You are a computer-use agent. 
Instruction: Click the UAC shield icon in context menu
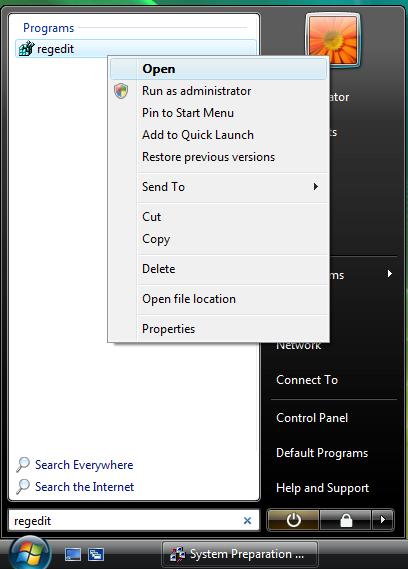pyautogui.click(x=121, y=91)
